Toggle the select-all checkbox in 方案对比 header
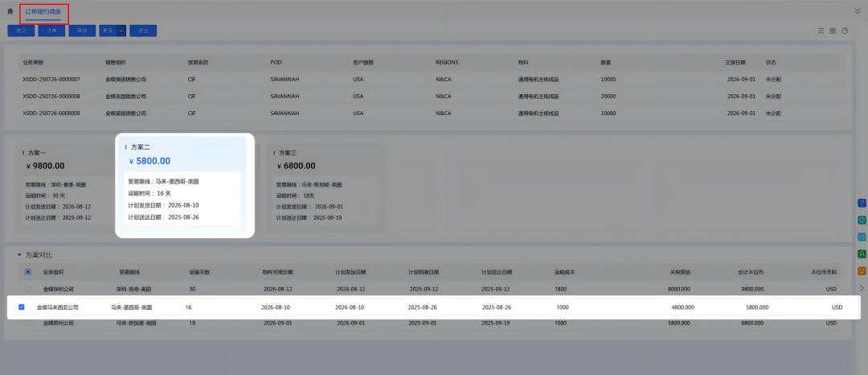 pyautogui.click(x=28, y=272)
